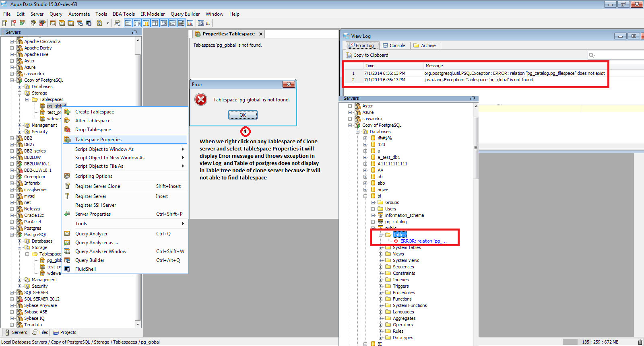644x346 pixels.
Task: Expand the Sequences folder
Action: point(381,267)
